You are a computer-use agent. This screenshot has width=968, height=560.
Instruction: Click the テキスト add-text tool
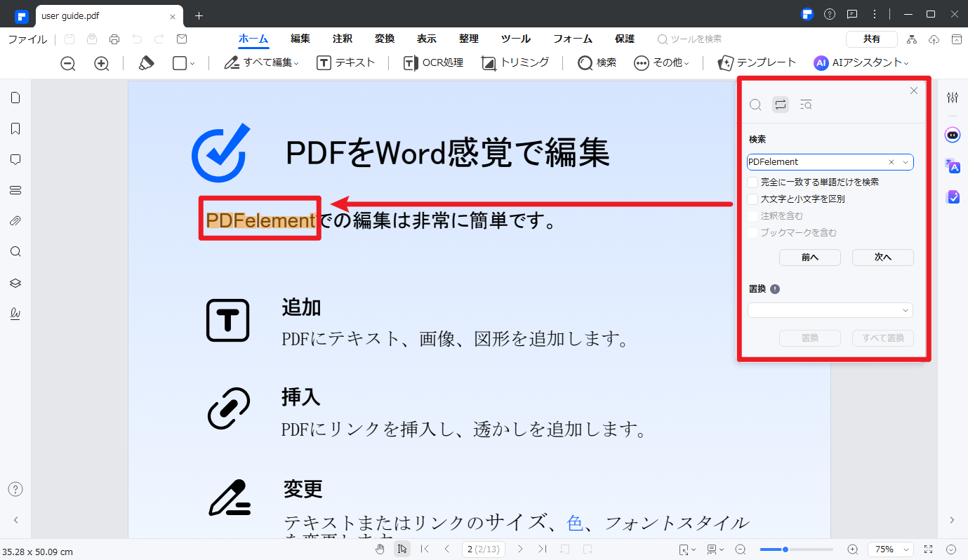point(346,62)
